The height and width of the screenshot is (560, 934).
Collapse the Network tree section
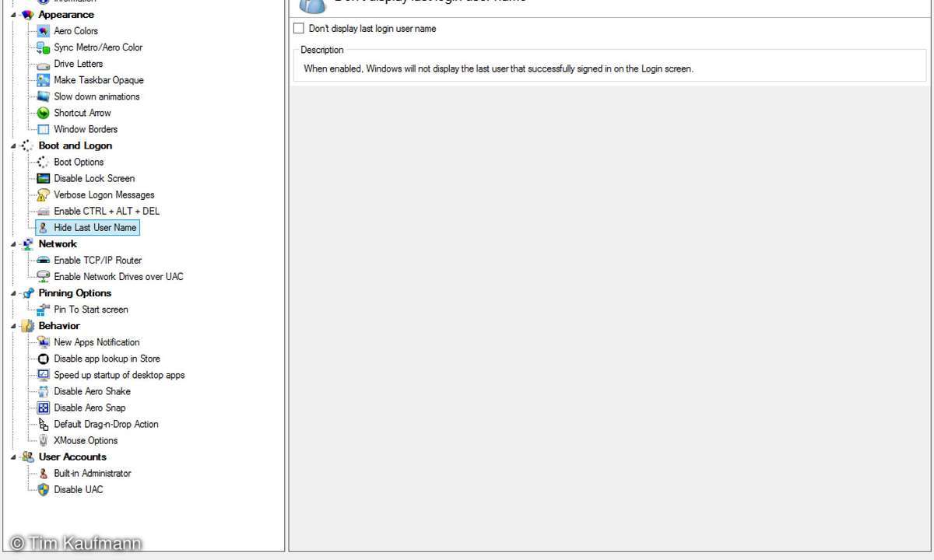coord(14,243)
